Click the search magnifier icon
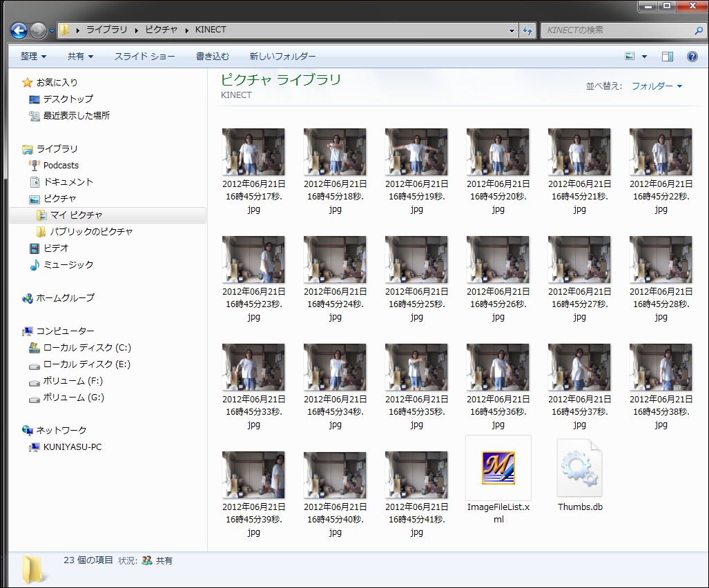 tap(699, 30)
